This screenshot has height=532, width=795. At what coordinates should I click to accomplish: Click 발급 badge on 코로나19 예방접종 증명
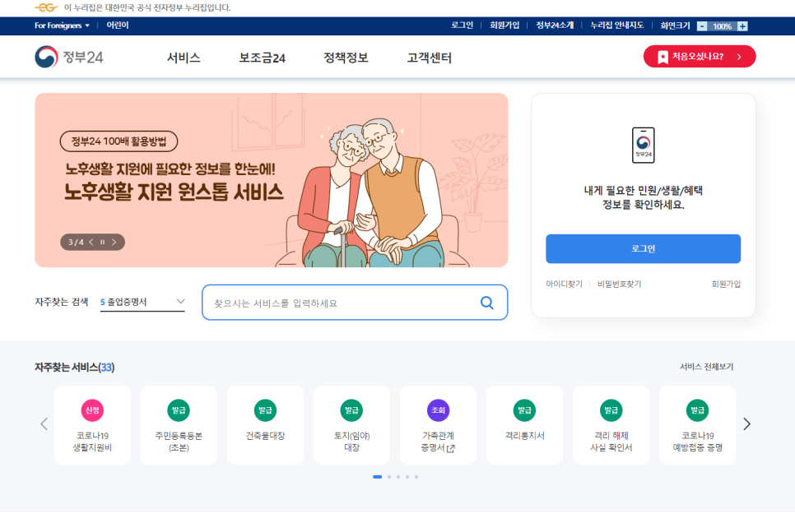[697, 409]
